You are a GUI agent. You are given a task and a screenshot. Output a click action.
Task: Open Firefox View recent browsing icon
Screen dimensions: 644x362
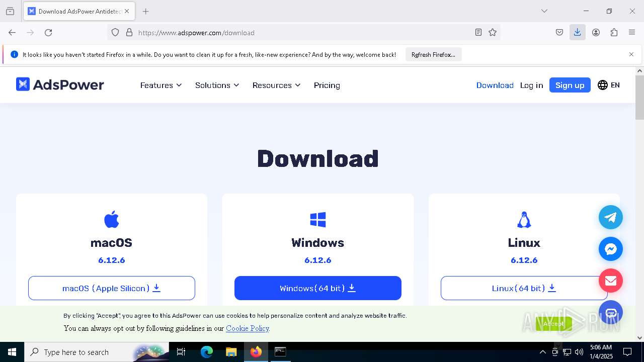pos(10,11)
